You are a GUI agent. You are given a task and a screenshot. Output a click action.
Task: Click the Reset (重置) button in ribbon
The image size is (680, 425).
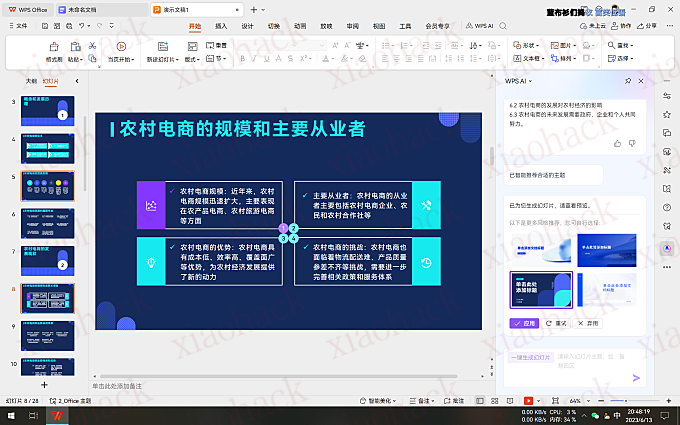click(x=216, y=45)
